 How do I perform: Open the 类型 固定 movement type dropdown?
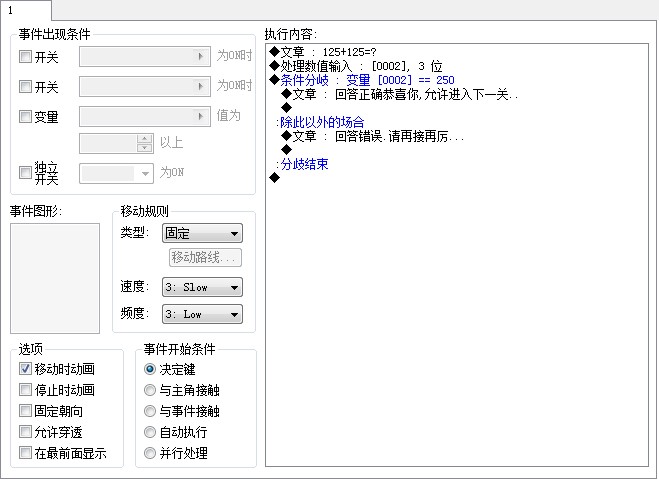pyautogui.click(x=202, y=233)
